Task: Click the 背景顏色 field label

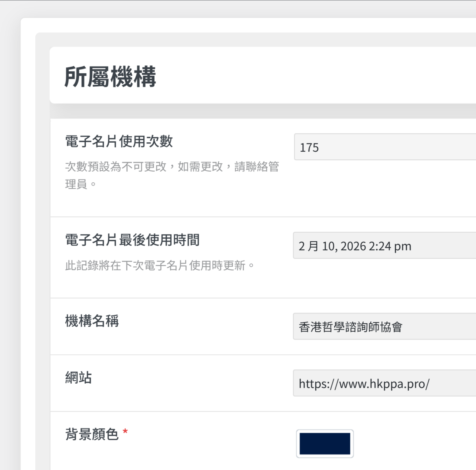Action: (92, 434)
